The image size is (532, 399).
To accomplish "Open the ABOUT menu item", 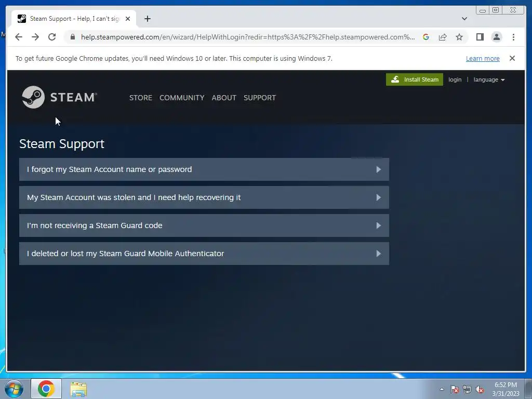I will point(224,98).
